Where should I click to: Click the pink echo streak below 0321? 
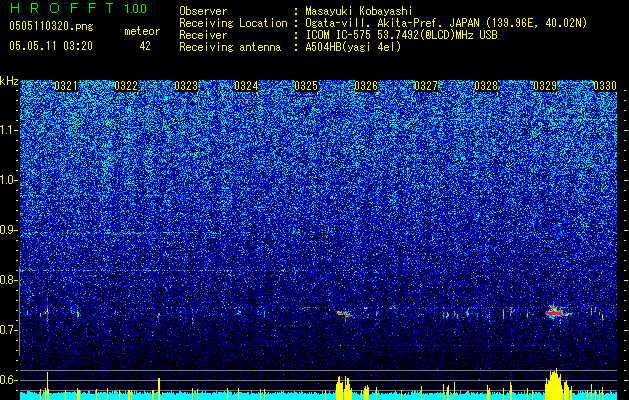pos(47,313)
